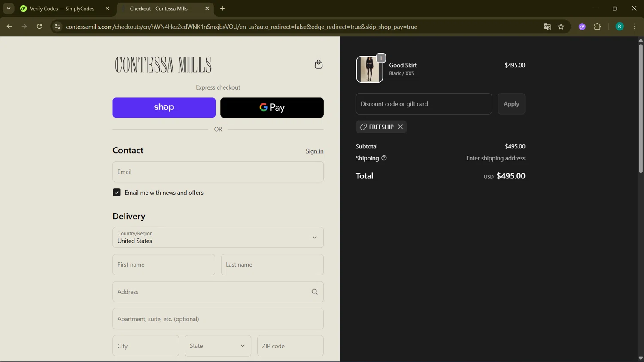Focus the Discount code or gift card field
Viewport: 644px width, 362px height.
(424, 104)
